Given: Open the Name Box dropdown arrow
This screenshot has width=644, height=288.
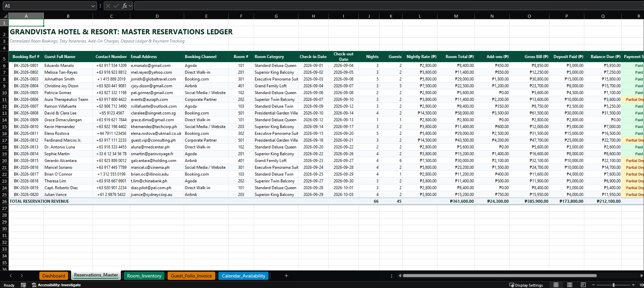Looking at the screenshot, I should pos(93,6).
